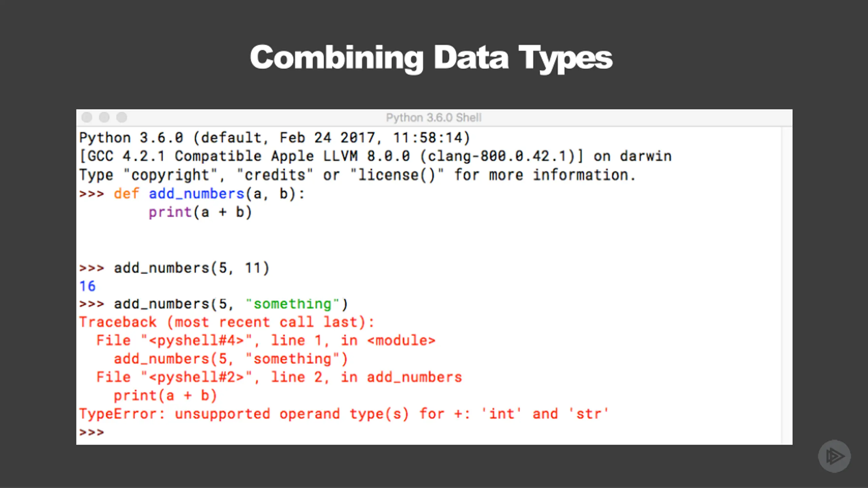
Task: Click the Type "copyright", "credits" info line
Action: 357,175
